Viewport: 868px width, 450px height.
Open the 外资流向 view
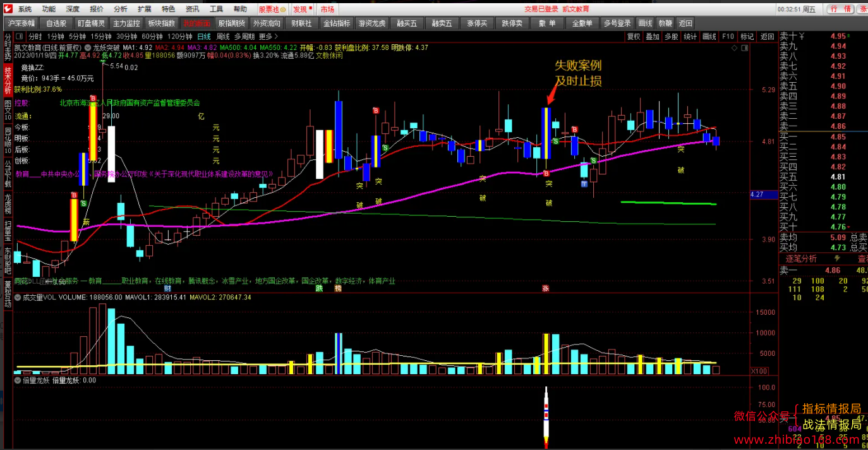click(x=267, y=23)
